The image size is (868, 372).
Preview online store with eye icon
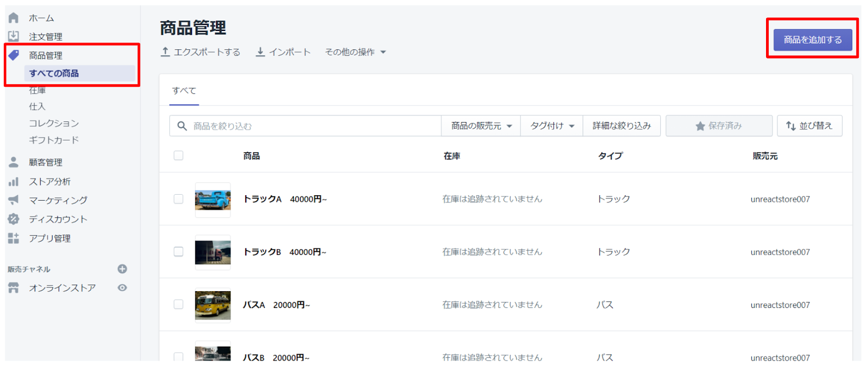pos(122,288)
